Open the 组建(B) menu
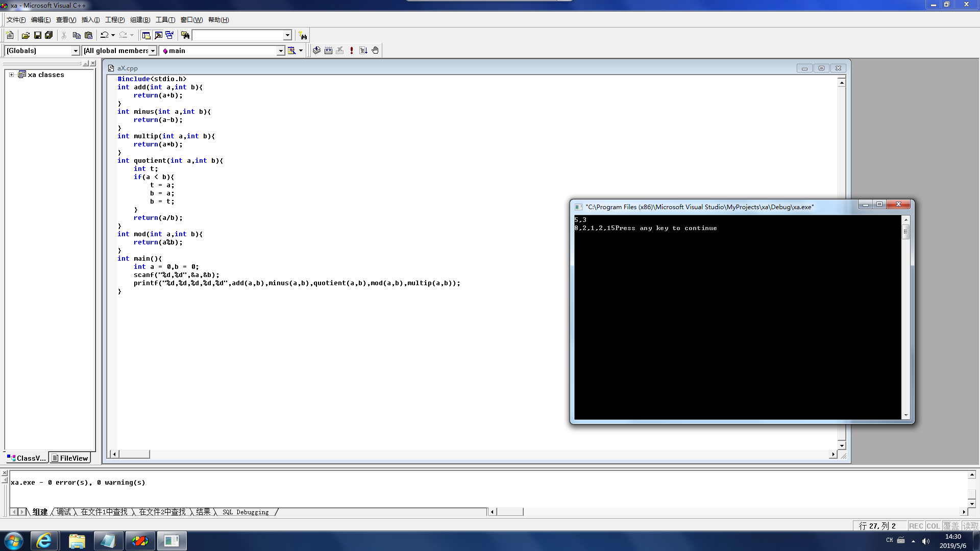 (x=140, y=20)
